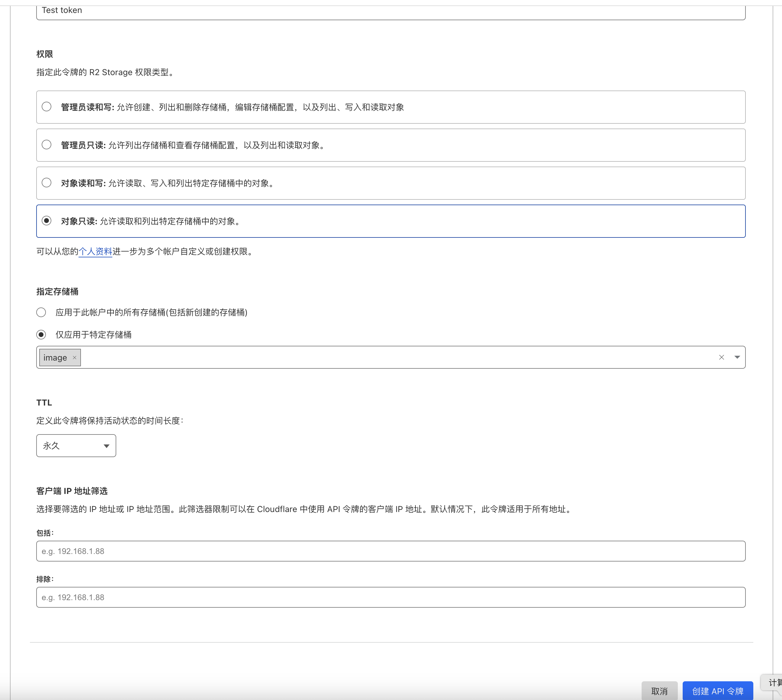Focus the 排除 IP address input field

click(x=391, y=597)
